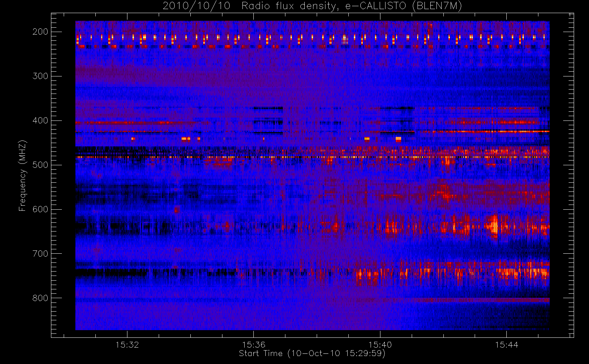Image resolution: width=589 pixels, height=364 pixels.
Task: Click the 800 frequency axis label
Action: point(40,298)
